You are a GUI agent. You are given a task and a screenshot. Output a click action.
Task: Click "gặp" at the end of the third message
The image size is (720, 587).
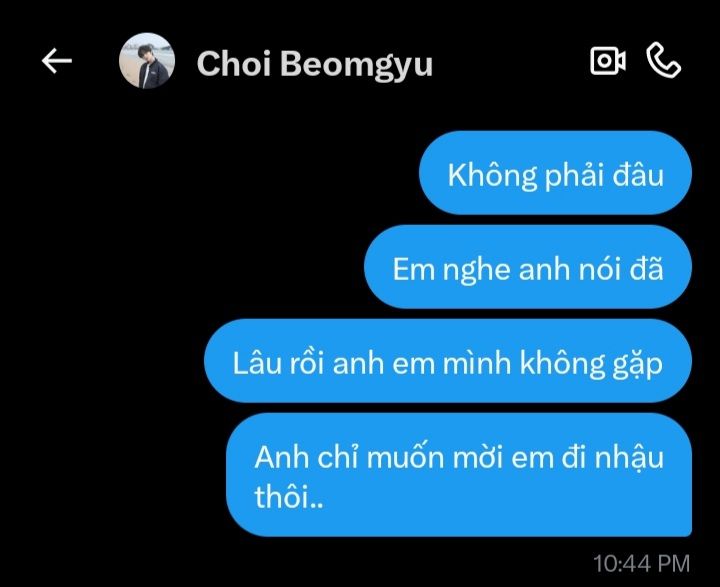[638, 364]
